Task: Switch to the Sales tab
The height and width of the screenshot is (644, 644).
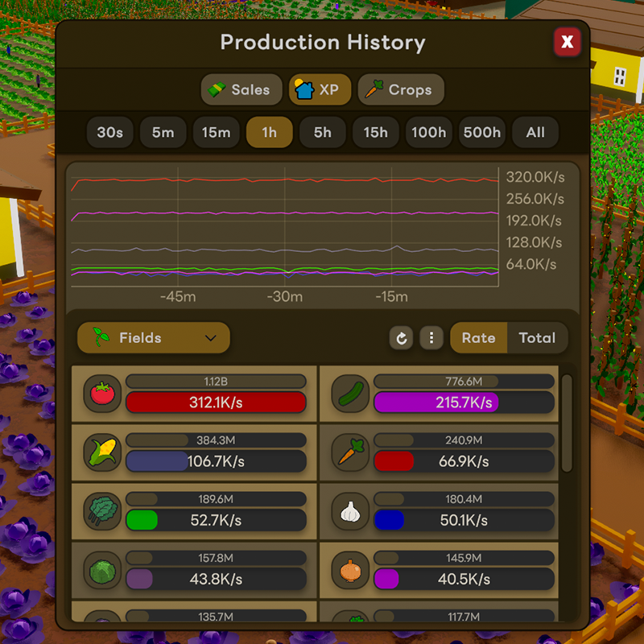Action: coord(242,89)
